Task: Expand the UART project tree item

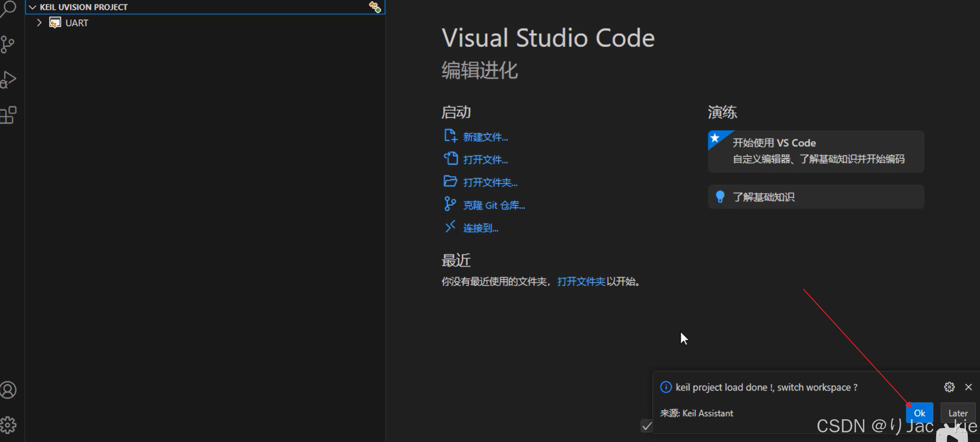Action: 39,22
